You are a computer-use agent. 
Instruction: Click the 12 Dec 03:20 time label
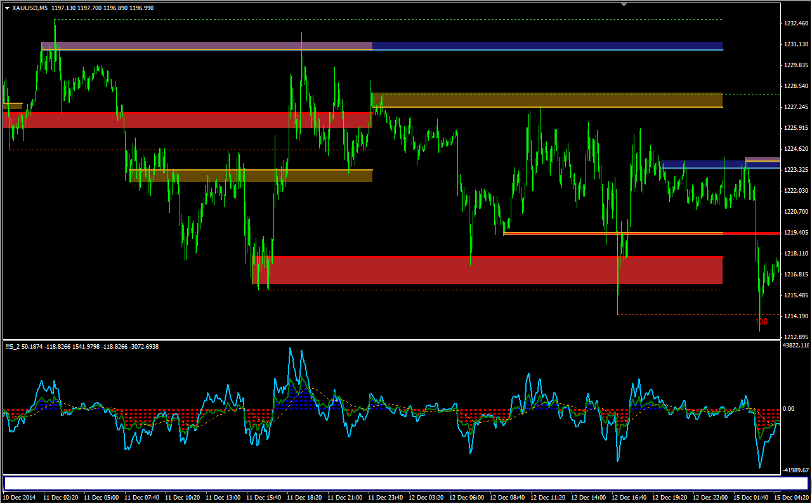click(x=426, y=498)
